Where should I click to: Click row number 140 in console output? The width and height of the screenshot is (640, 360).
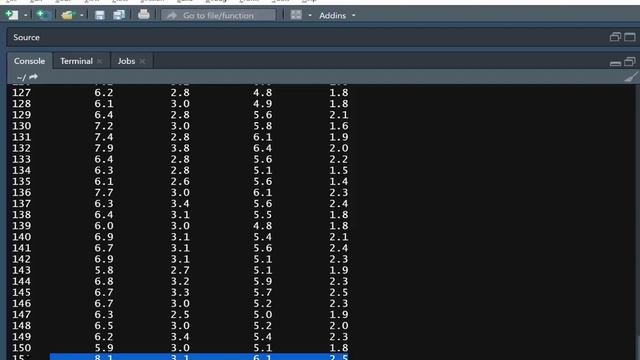point(22,237)
